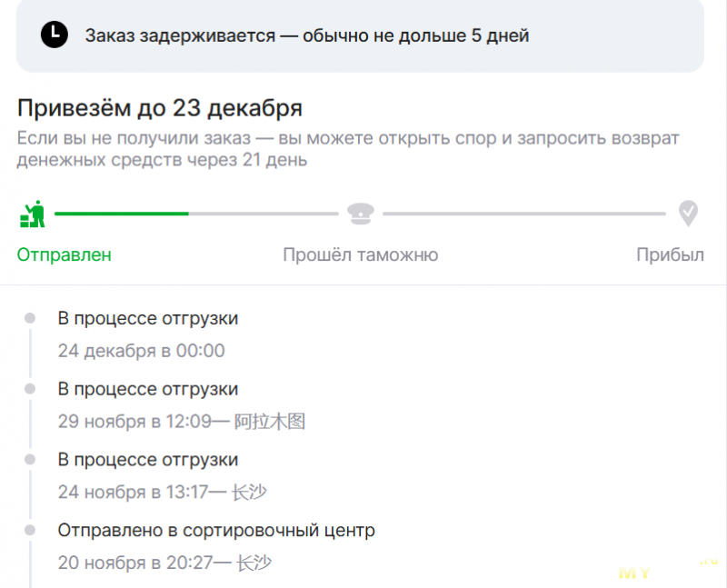The width and height of the screenshot is (727, 588).
Task: Click the arrival location pin icon
Action: [x=689, y=214]
